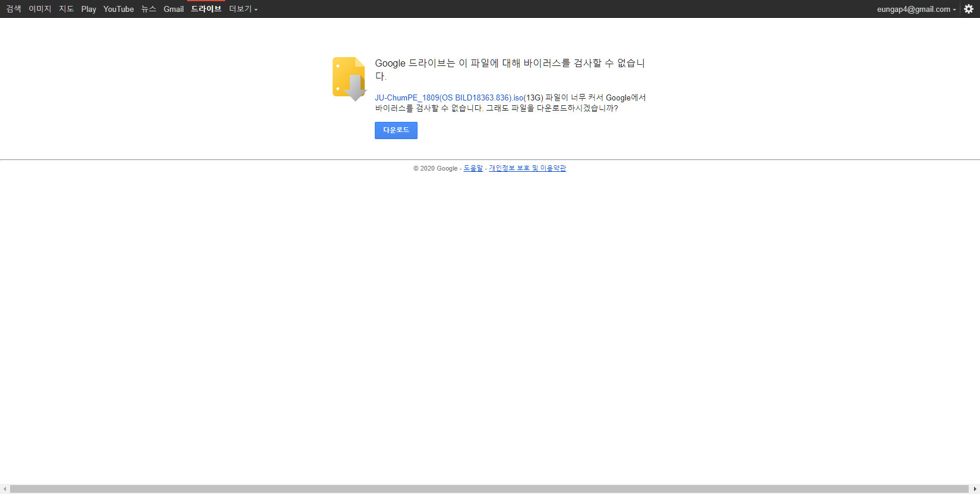Expand the 더보기 dropdown menu

243,9
